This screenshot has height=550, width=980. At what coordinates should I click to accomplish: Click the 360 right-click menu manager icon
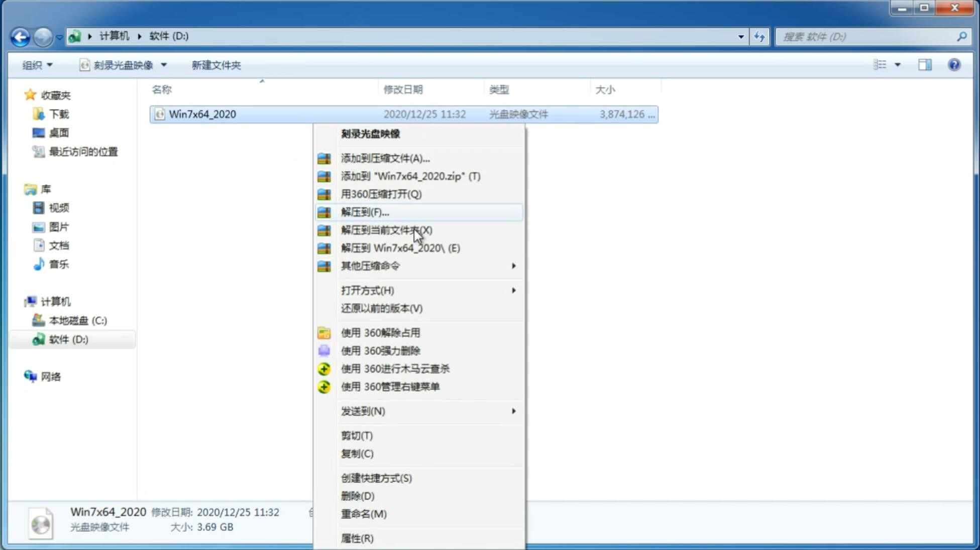[324, 386]
